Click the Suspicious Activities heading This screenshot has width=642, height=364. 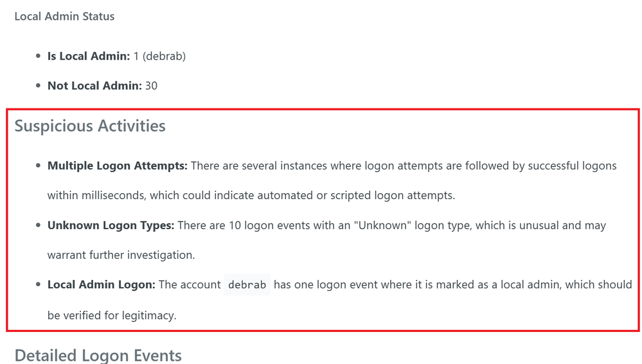90,126
